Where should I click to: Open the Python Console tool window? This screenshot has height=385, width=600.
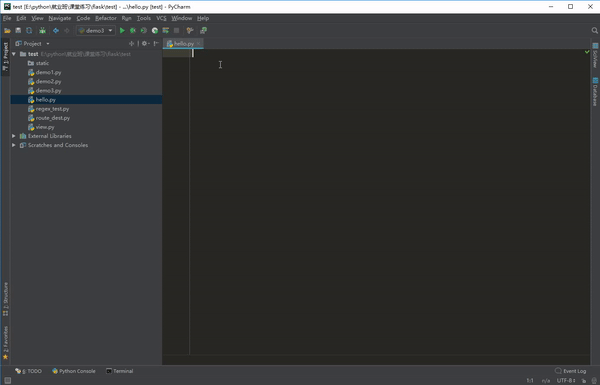click(x=74, y=371)
